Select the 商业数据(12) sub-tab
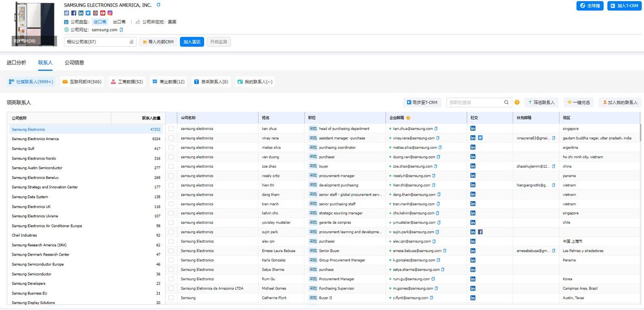The height and width of the screenshot is (310, 644). coord(168,82)
